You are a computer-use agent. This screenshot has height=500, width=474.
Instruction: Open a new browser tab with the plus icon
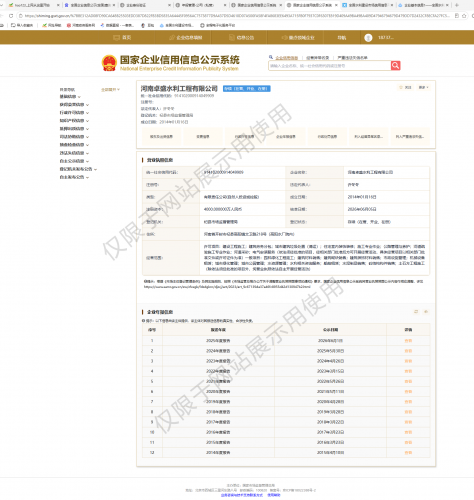click(457, 5)
